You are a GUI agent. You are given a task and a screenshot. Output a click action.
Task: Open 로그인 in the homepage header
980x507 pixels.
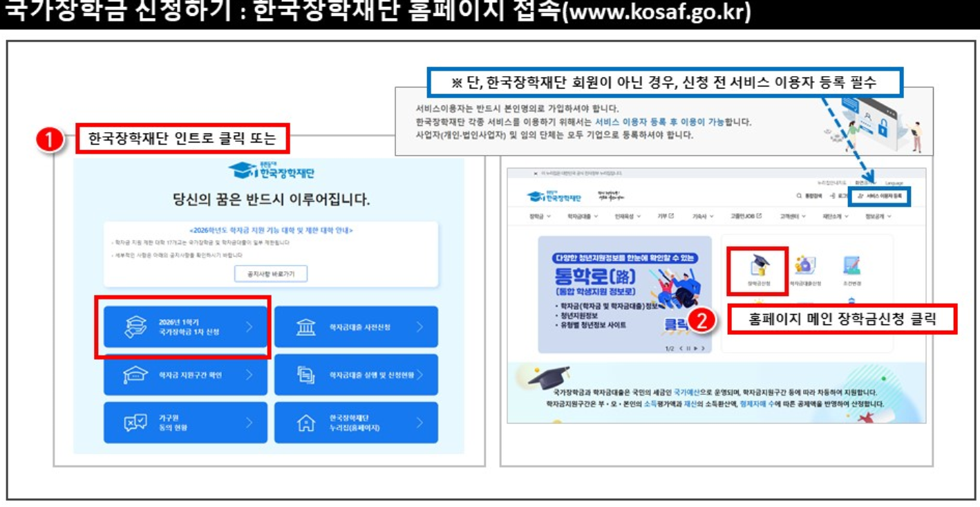[838, 196]
